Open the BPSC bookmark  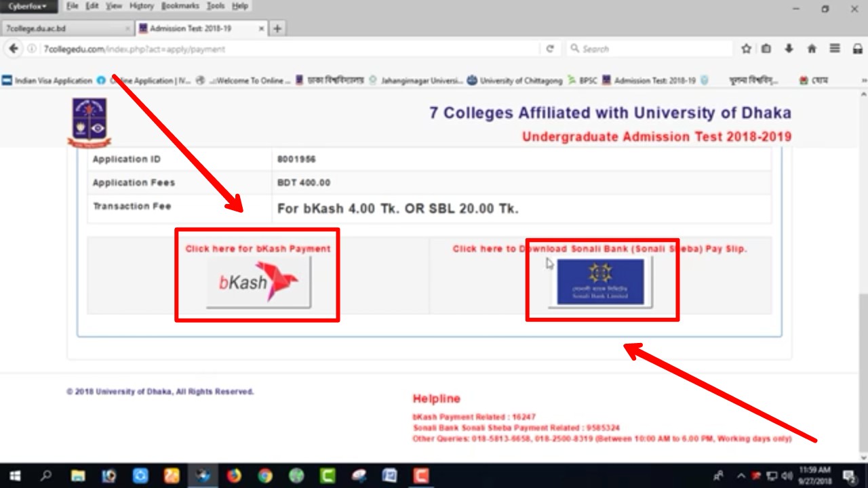[x=583, y=81]
